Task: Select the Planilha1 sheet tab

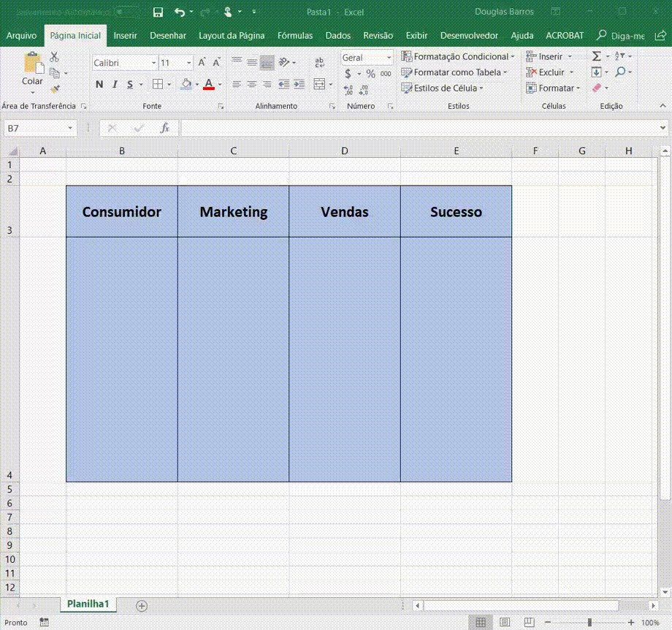Action: pyautogui.click(x=88, y=604)
